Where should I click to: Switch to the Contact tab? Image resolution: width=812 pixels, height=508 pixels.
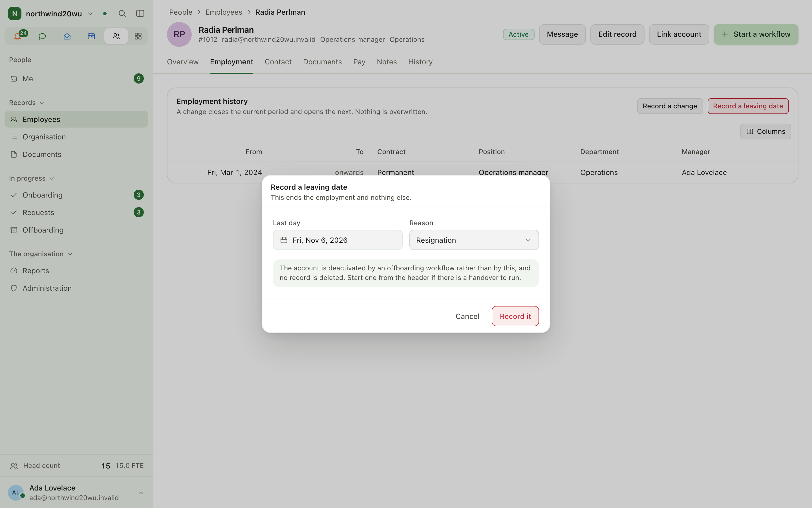[x=278, y=62]
